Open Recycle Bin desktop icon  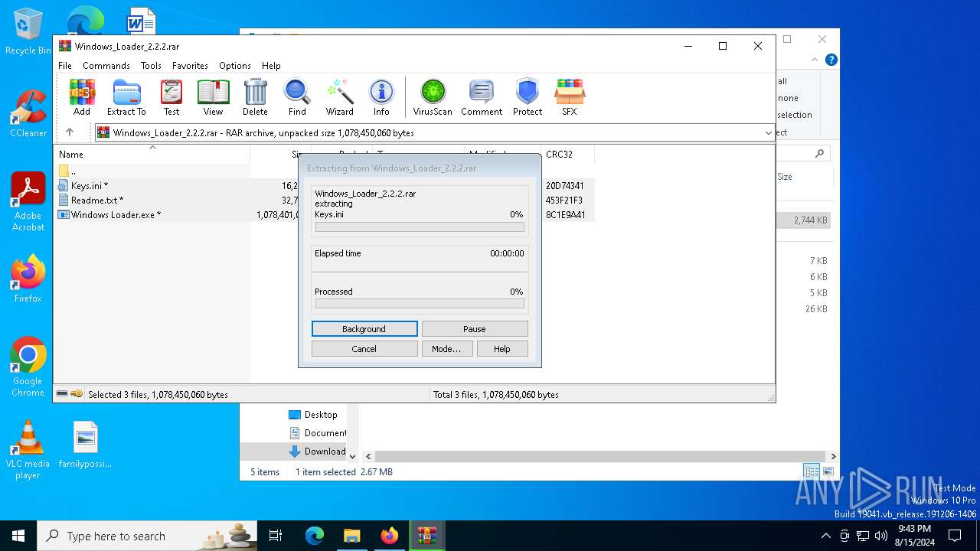click(28, 31)
